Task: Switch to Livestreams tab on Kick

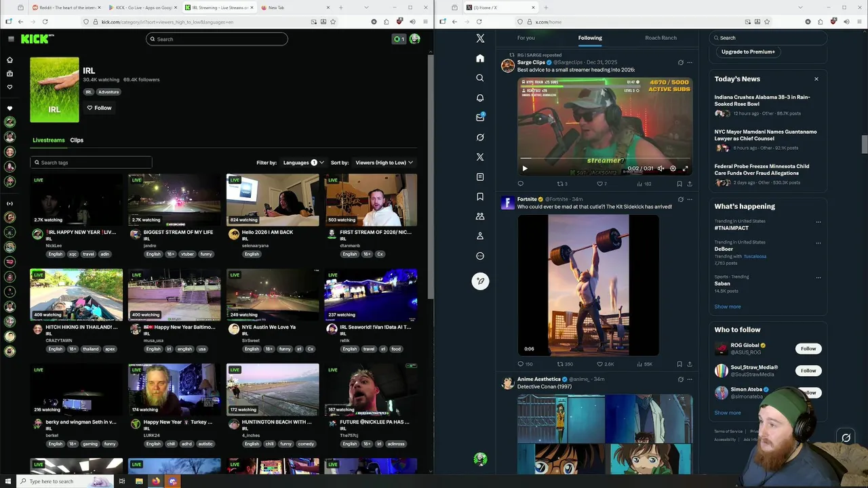Action: click(x=49, y=140)
